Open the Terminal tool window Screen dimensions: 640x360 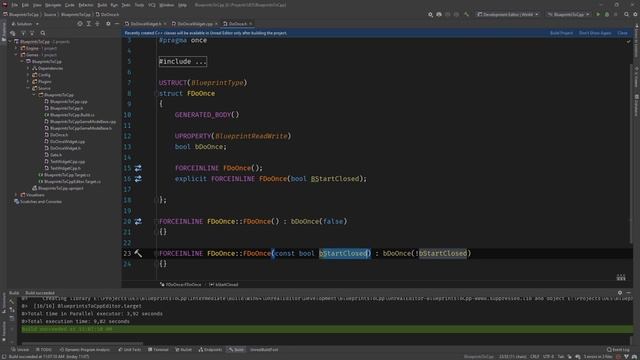coord(158,350)
